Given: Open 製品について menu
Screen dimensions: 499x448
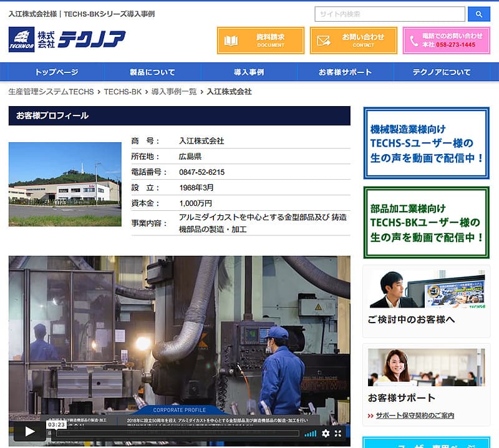Looking at the screenshot, I should (152, 72).
